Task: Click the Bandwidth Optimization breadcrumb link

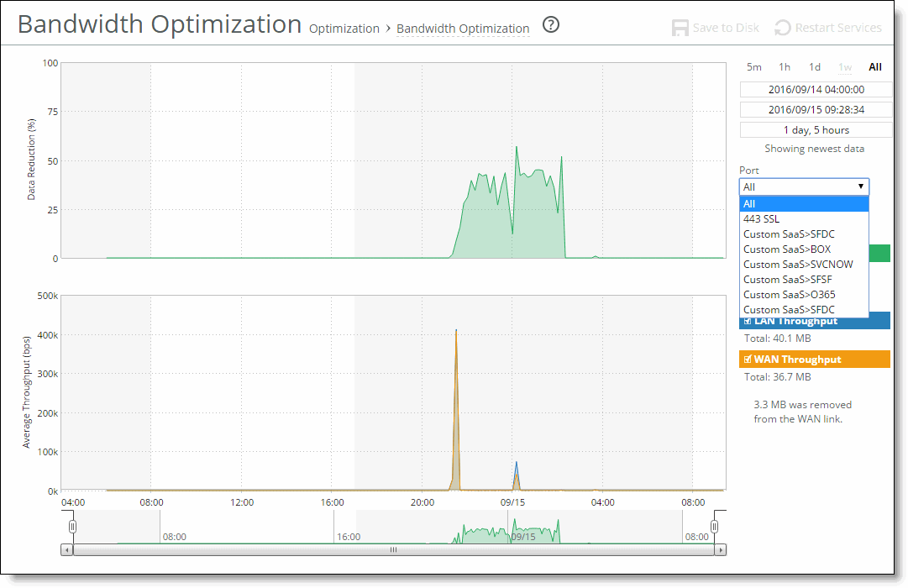Action: click(463, 28)
